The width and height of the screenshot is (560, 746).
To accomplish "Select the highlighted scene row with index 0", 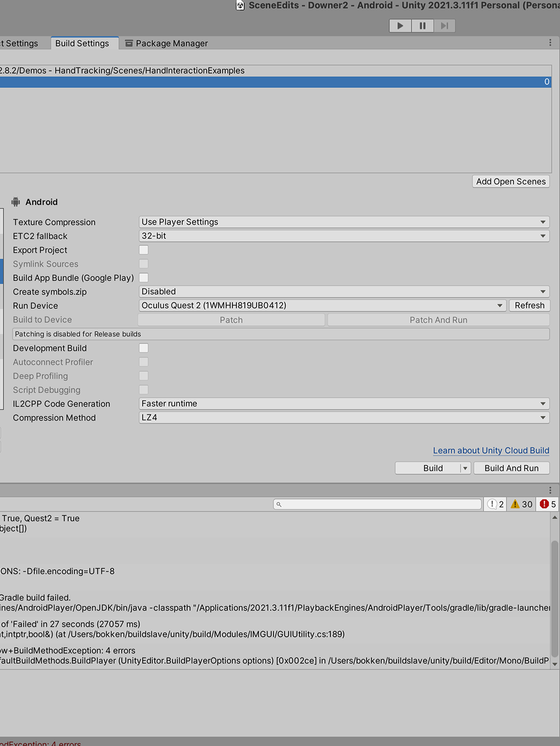I will pos(275,82).
